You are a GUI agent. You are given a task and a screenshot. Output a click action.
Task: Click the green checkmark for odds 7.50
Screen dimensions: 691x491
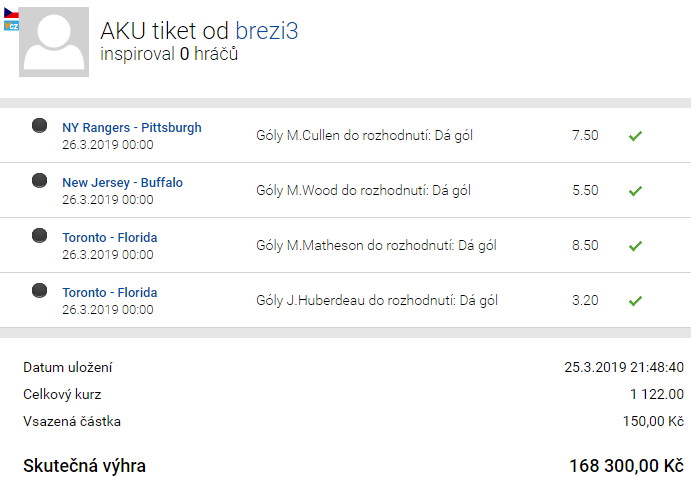(x=635, y=136)
